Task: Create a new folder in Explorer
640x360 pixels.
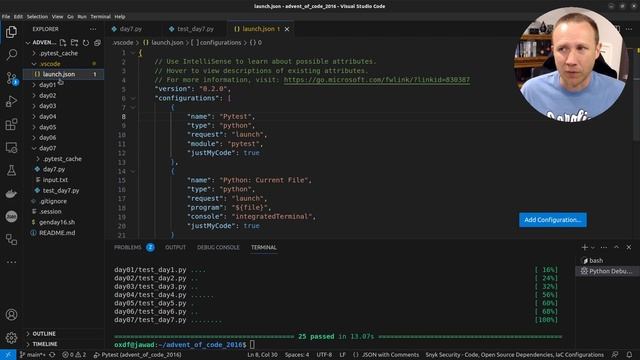Action: [x=74, y=42]
